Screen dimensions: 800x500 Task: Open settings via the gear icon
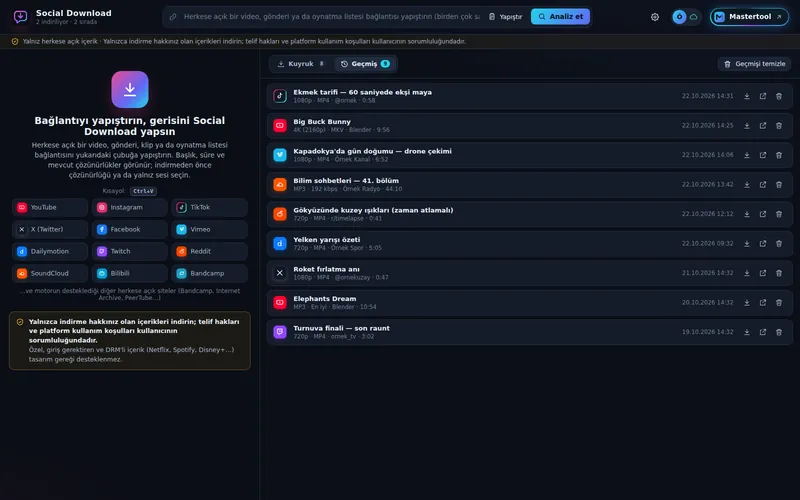655,17
